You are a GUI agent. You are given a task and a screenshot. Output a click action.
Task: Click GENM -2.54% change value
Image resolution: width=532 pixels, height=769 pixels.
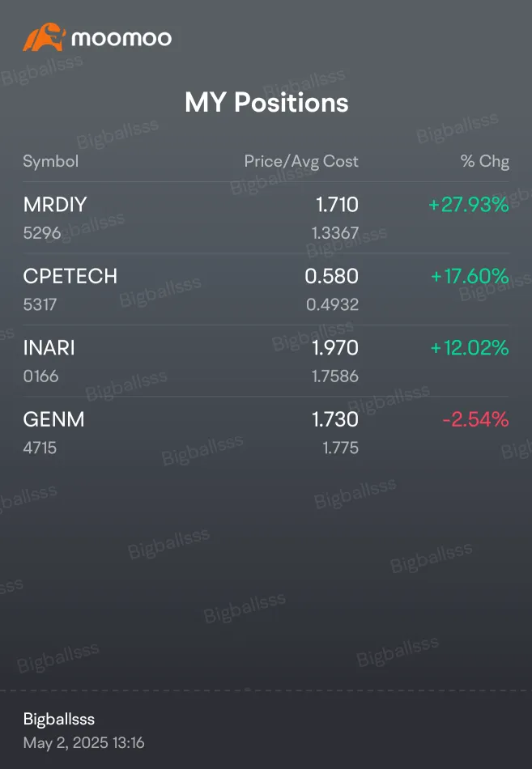(x=475, y=419)
